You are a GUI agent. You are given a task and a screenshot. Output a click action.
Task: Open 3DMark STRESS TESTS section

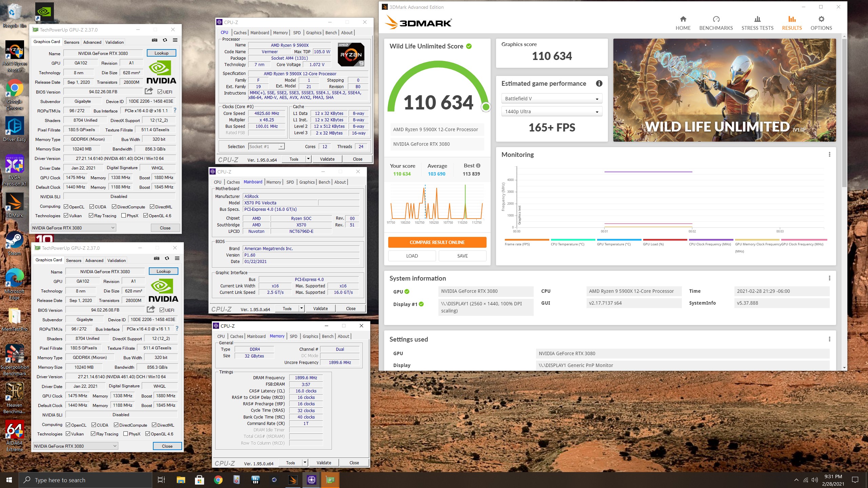757,23
